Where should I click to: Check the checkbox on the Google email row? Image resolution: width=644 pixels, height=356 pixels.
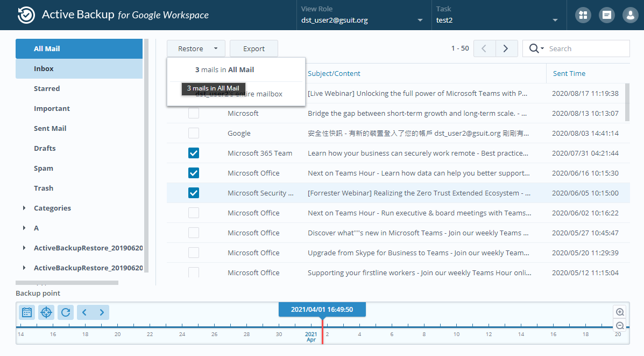193,133
